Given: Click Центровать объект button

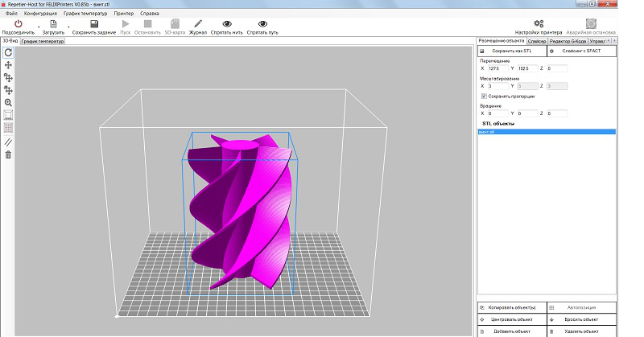Looking at the screenshot, I should pyautogui.click(x=512, y=319).
